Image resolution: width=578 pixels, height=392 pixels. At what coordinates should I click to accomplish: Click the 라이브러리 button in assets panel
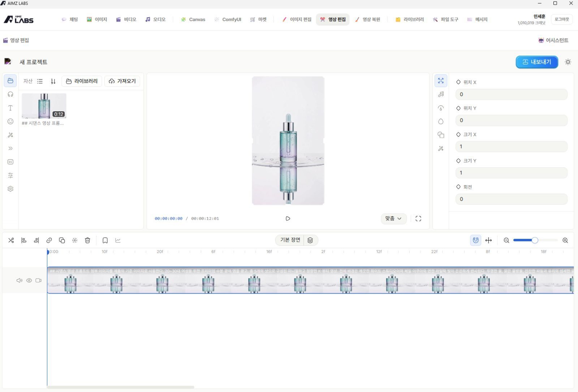coord(82,81)
